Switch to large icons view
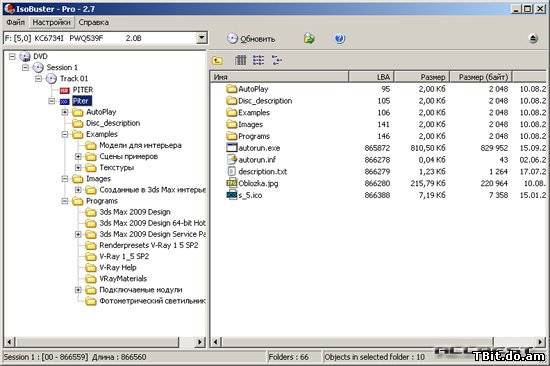This screenshot has height=366, width=550. pos(240,60)
